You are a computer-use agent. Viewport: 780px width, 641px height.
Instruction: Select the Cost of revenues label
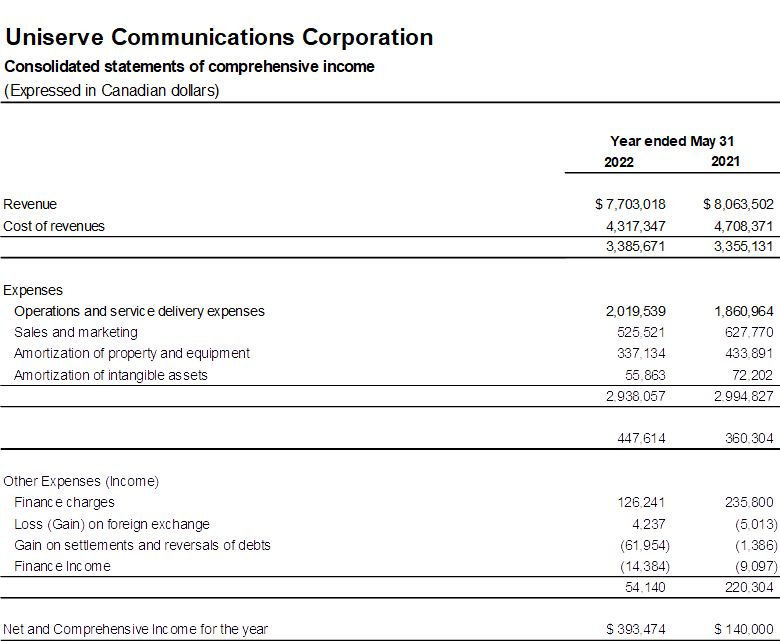[x=54, y=226]
